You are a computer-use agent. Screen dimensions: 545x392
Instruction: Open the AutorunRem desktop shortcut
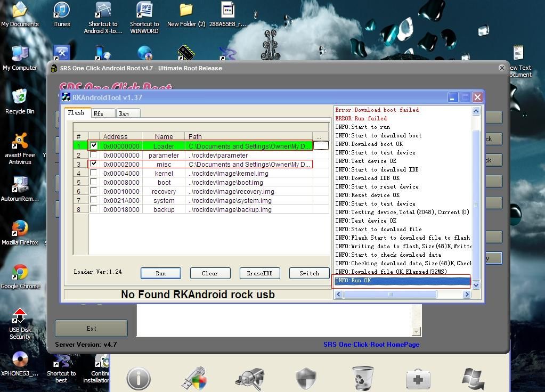click(20, 189)
